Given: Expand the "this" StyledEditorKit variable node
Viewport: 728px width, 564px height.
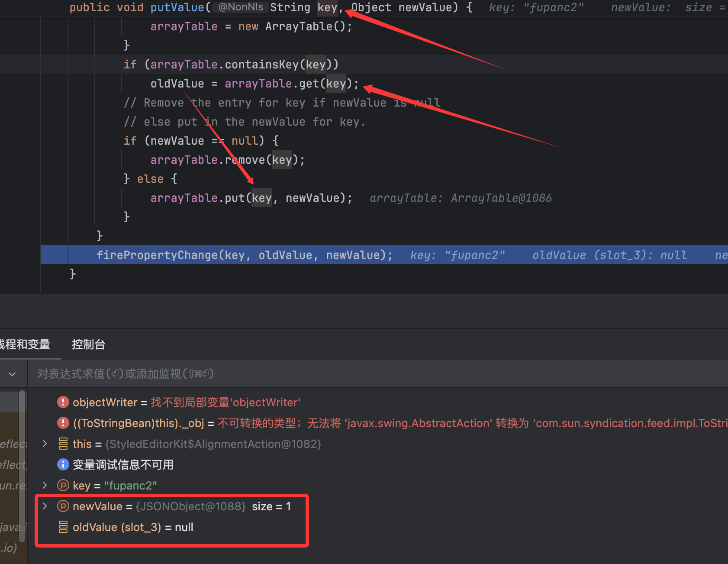Looking at the screenshot, I should point(45,444).
